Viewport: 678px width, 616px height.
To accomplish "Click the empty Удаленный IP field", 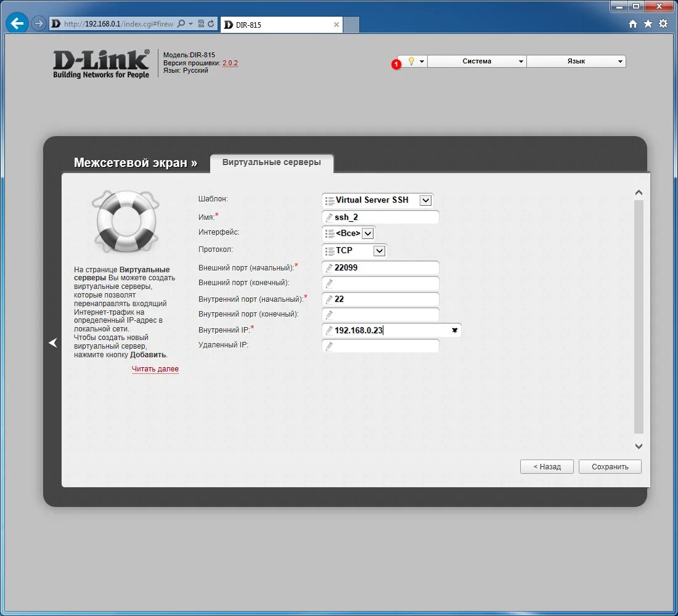I will click(380, 346).
